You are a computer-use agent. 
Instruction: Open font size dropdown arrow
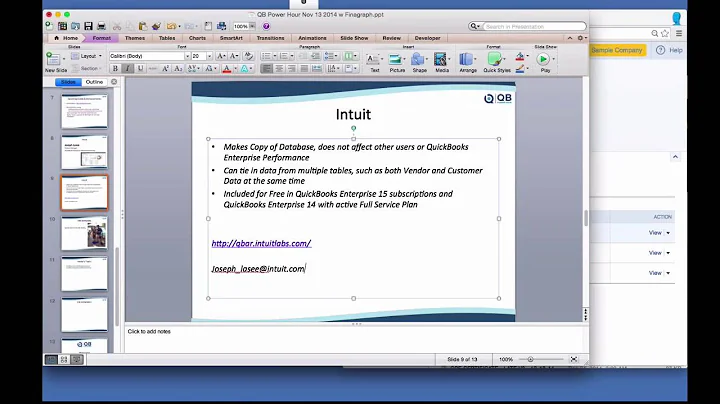[209, 56]
